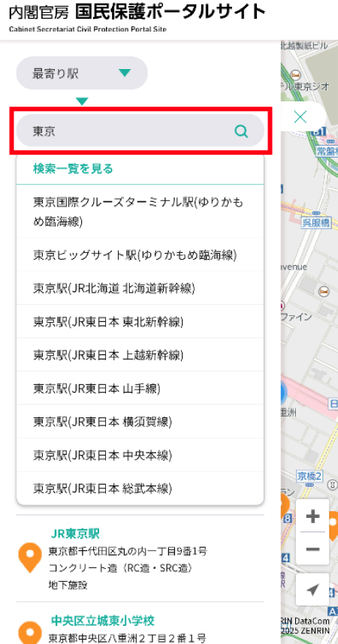The image size is (338, 644).
Task: Select 東京国際クルーズターミナル駅 suggestion
Action: [x=140, y=212]
